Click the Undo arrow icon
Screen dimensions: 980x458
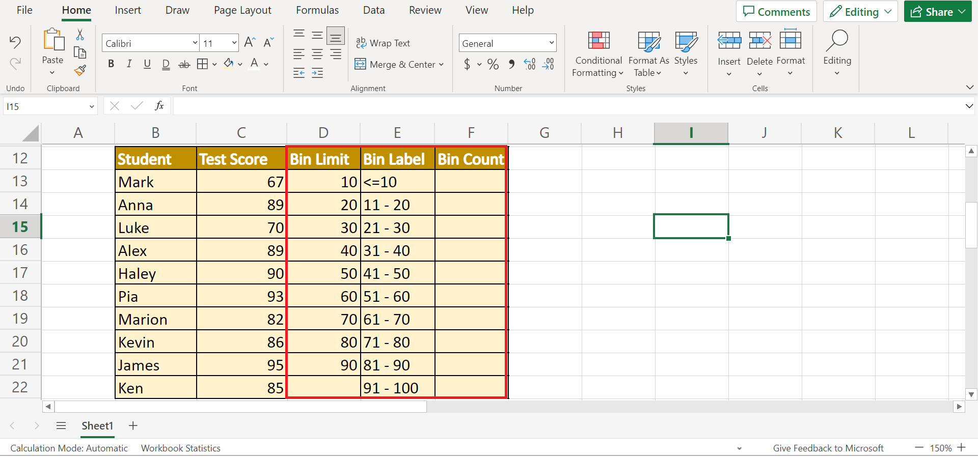[x=15, y=42]
